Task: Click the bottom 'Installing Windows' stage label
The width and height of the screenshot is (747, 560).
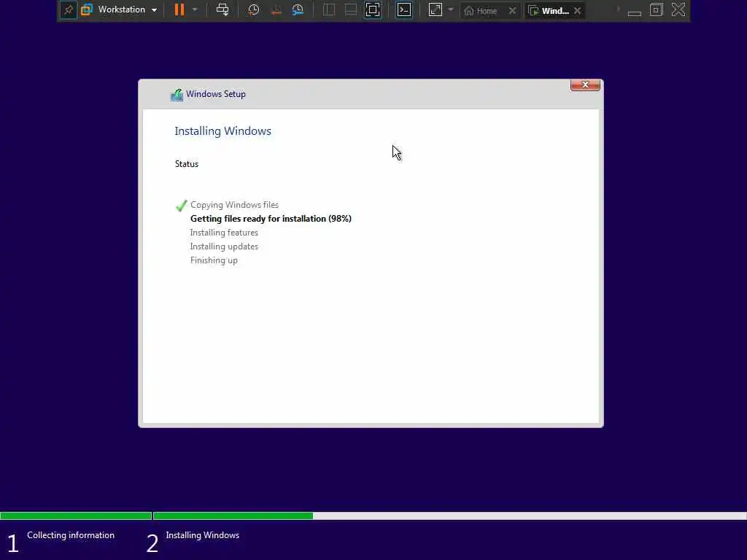Action: point(203,535)
